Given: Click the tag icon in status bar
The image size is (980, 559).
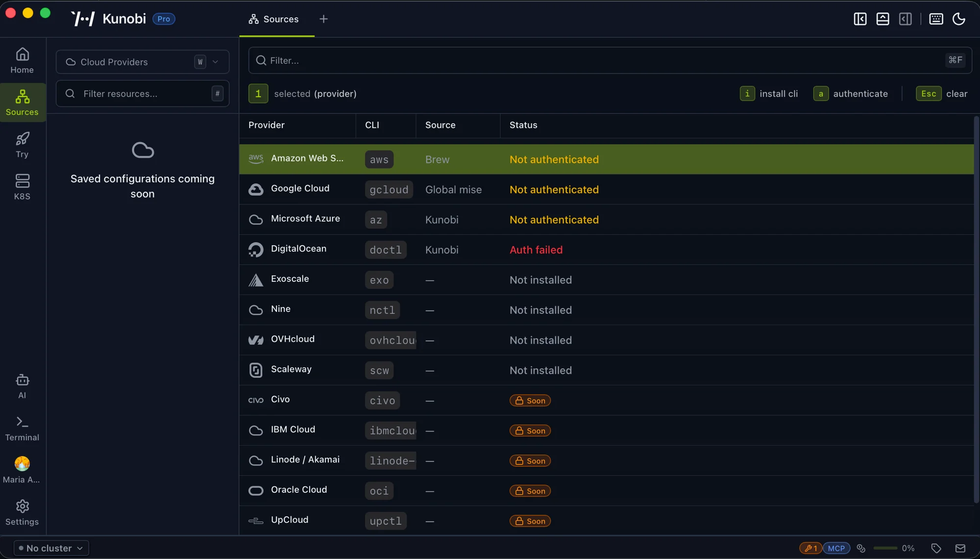Looking at the screenshot, I should click(x=936, y=548).
